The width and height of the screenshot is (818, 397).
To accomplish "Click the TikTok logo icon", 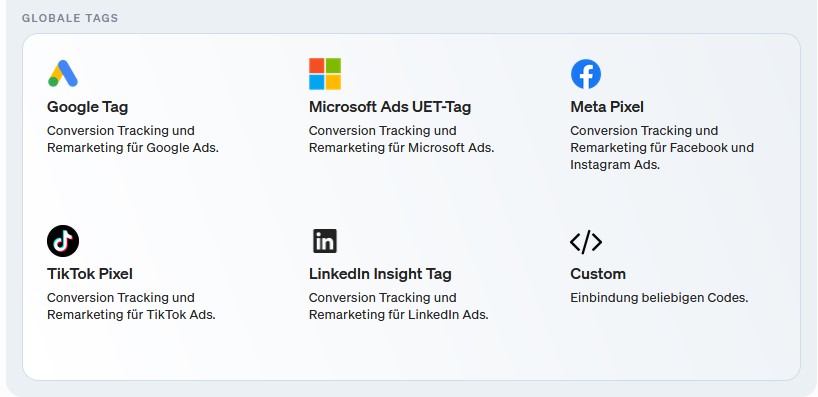I will 63,241.
